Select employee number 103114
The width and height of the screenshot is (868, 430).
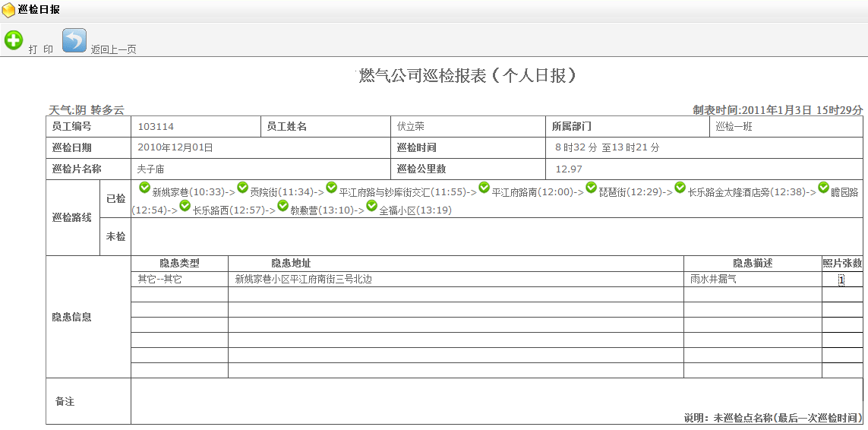tap(156, 126)
